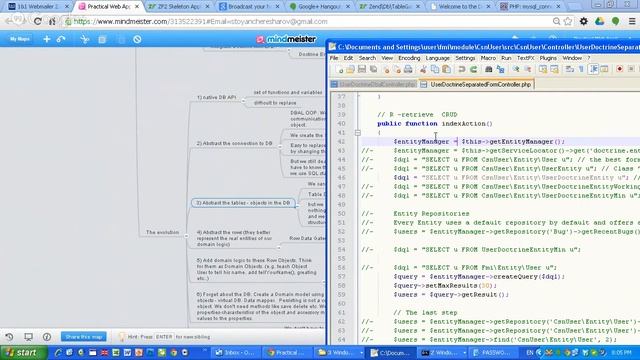Toggle Show All Characters pilcrow icon

582,70
